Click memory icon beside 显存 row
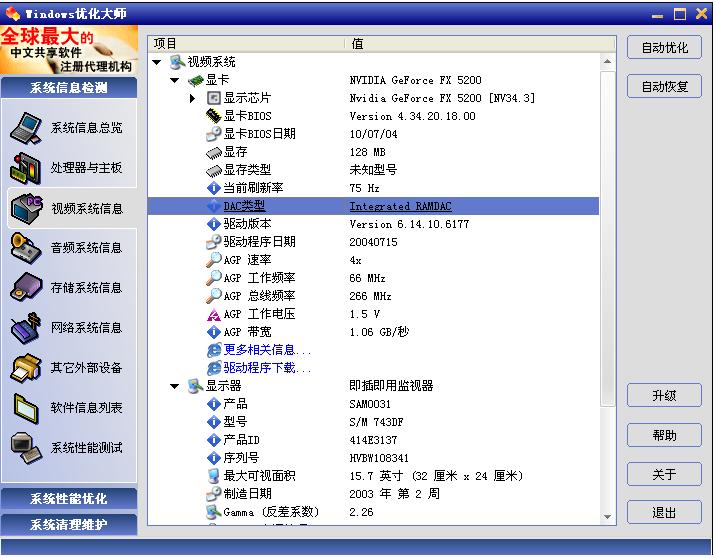Viewport: 716px width, 558px height. (x=213, y=153)
